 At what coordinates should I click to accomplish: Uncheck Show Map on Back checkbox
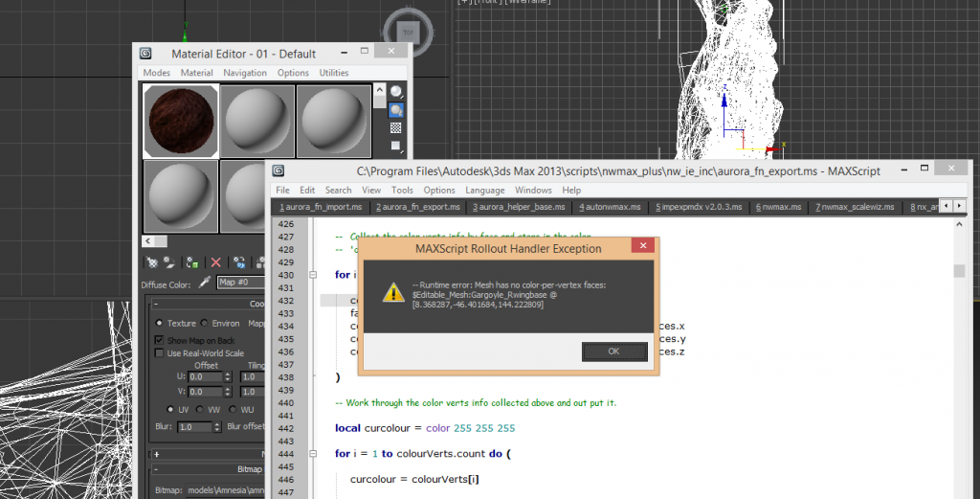coord(159,340)
